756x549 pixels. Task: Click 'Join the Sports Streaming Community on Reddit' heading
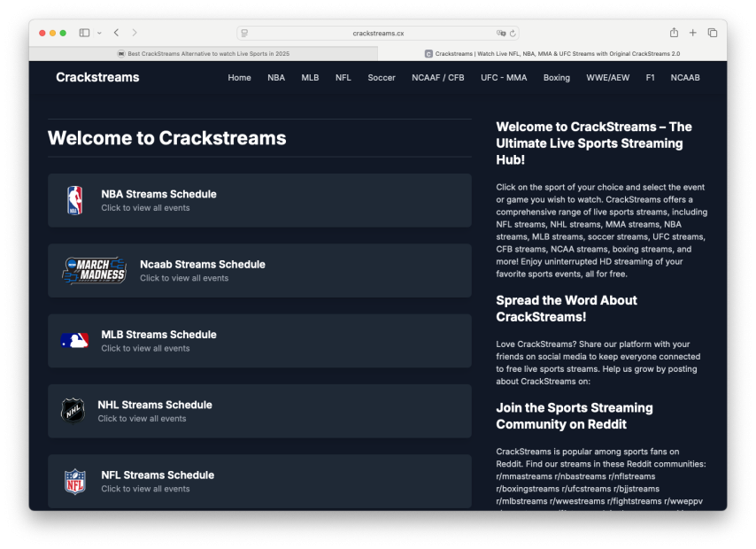[575, 416]
